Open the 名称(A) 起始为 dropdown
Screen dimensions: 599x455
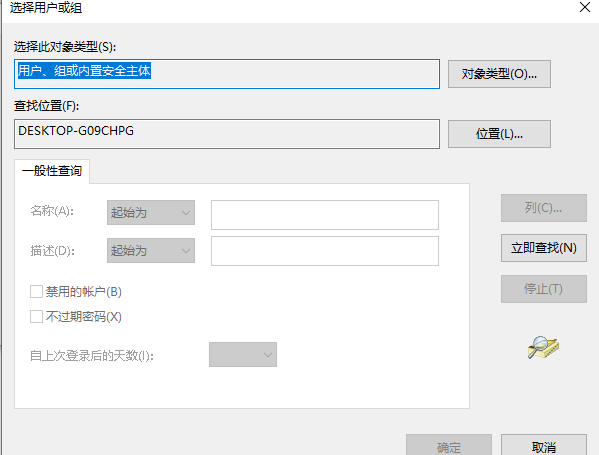pyautogui.click(x=151, y=212)
